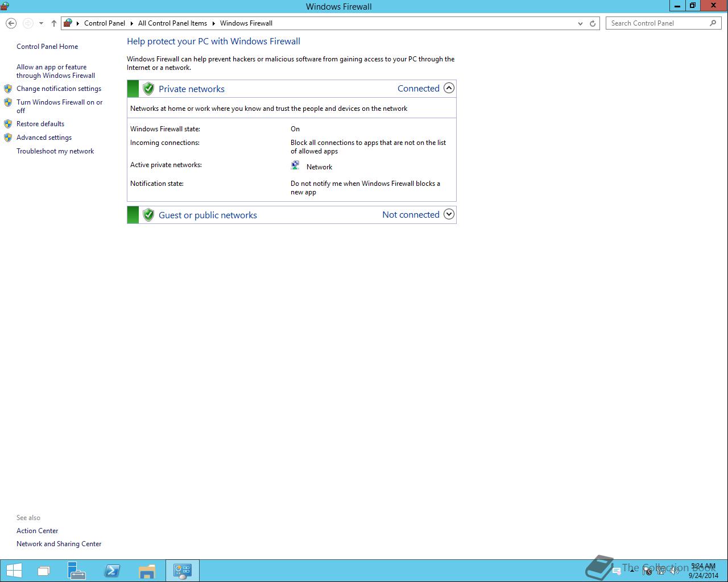Click the Connected status text
Screen dimensions: 728x582
coord(419,88)
